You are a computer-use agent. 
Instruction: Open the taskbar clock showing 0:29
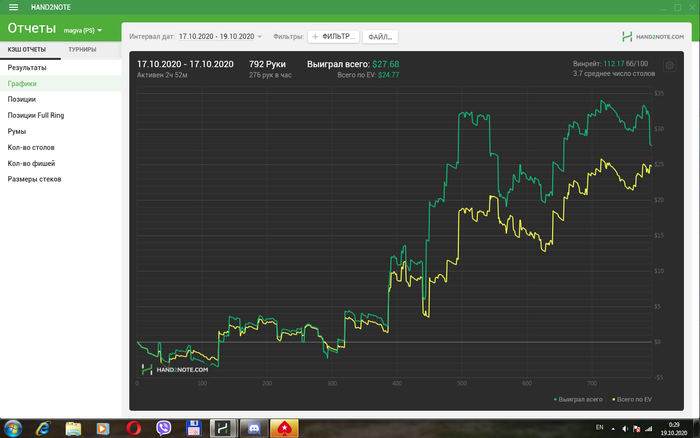tap(674, 429)
